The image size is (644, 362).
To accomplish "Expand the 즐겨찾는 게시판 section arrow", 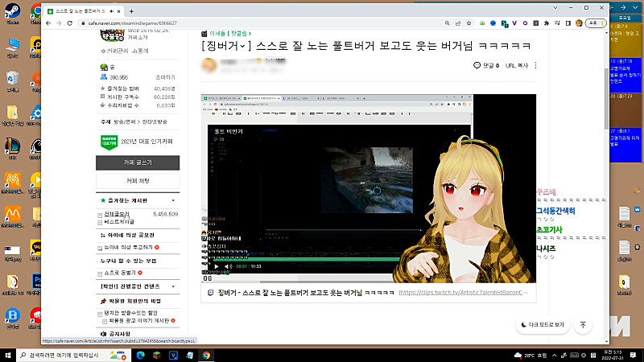I will coord(173,200).
